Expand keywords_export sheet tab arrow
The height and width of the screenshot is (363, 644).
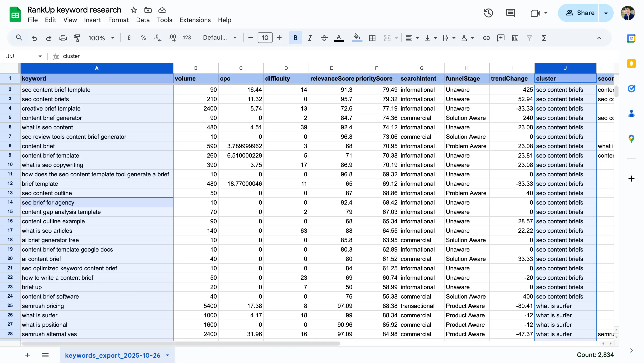(167, 355)
